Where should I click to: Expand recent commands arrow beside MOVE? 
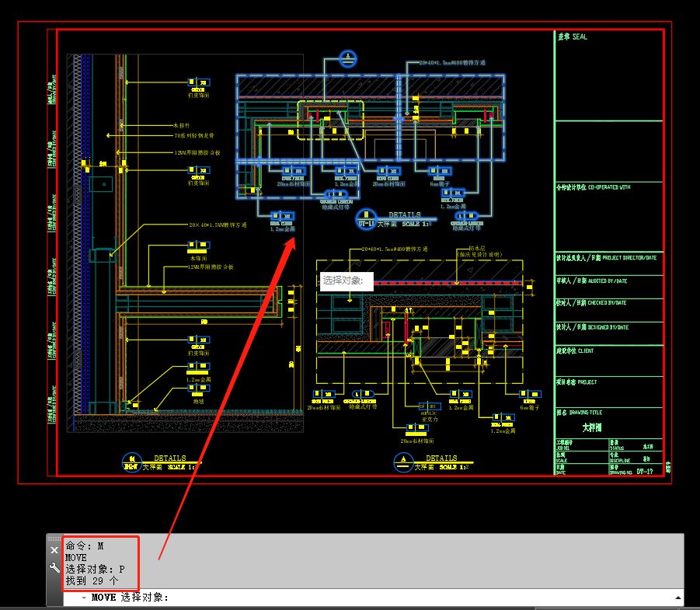tap(84, 598)
